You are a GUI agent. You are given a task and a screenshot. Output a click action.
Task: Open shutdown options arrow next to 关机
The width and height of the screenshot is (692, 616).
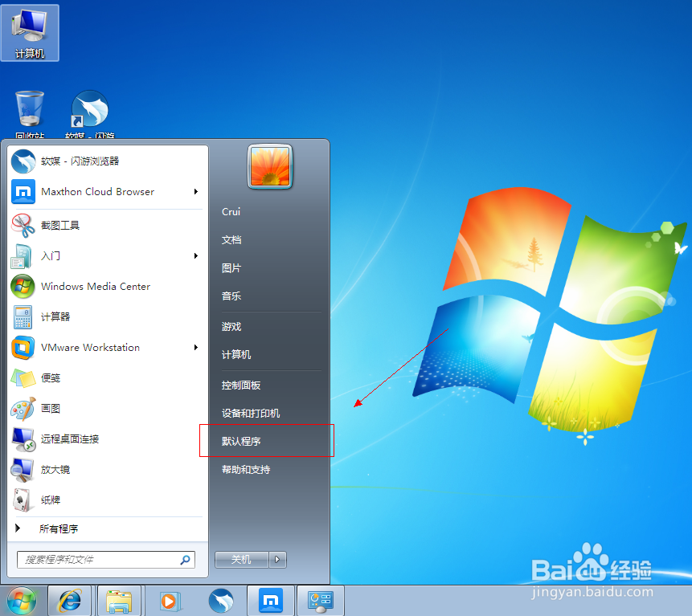tap(277, 560)
